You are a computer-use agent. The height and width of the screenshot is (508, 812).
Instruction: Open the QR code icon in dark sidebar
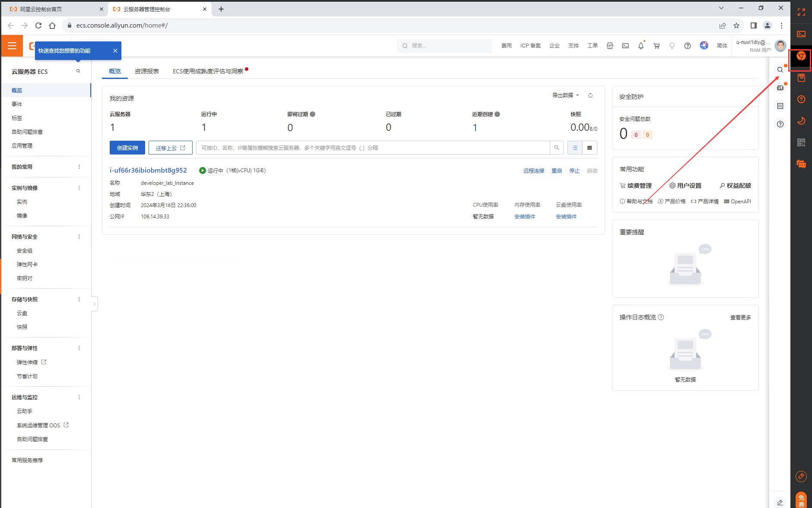(801, 142)
